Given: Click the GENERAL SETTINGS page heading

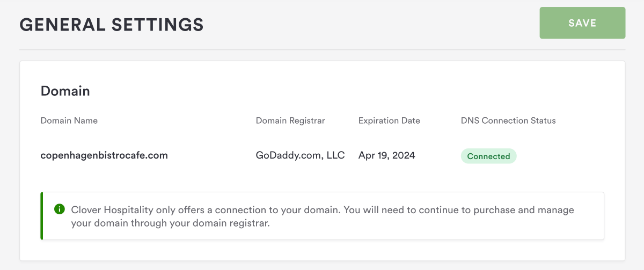Looking at the screenshot, I should pyautogui.click(x=112, y=24).
